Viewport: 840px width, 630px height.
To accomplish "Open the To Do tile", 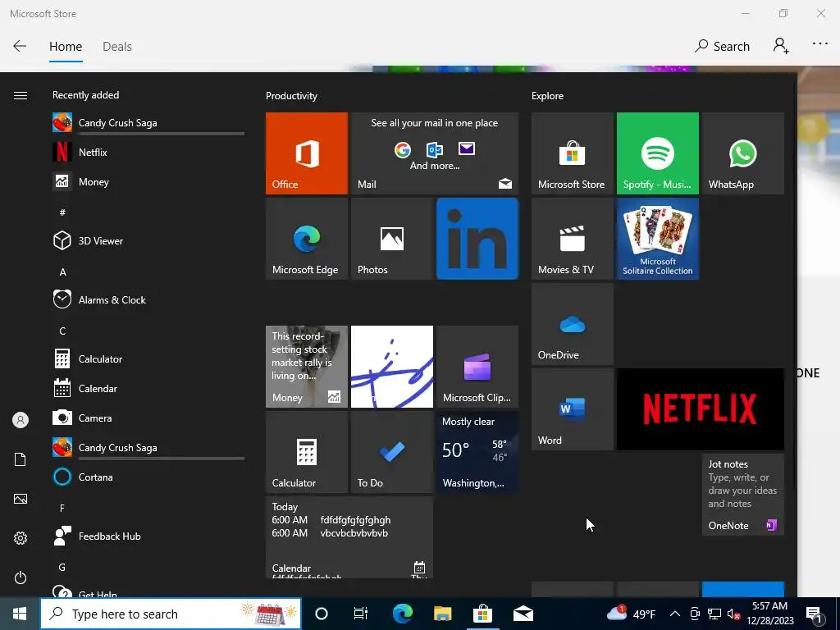I will (x=391, y=452).
